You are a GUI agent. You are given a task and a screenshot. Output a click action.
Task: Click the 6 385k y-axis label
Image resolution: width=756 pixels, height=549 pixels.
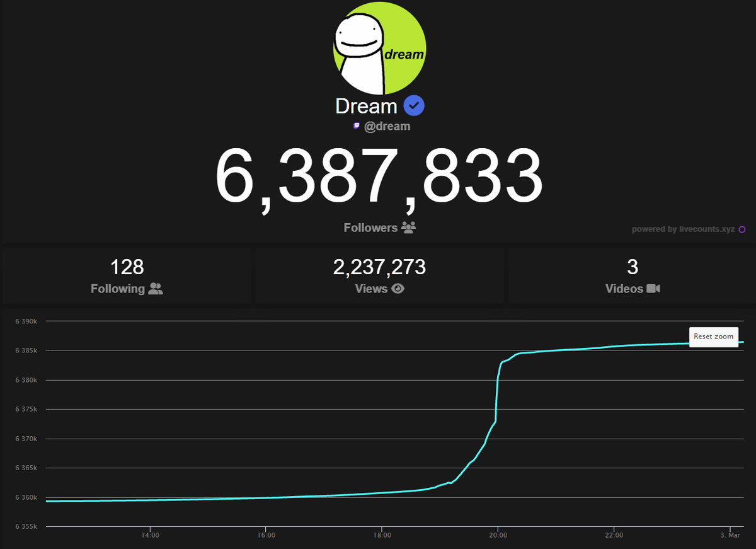pyautogui.click(x=27, y=350)
